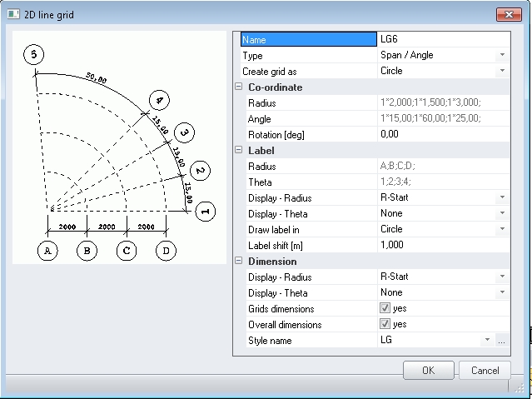Select the Grids dimensions label

281,309
